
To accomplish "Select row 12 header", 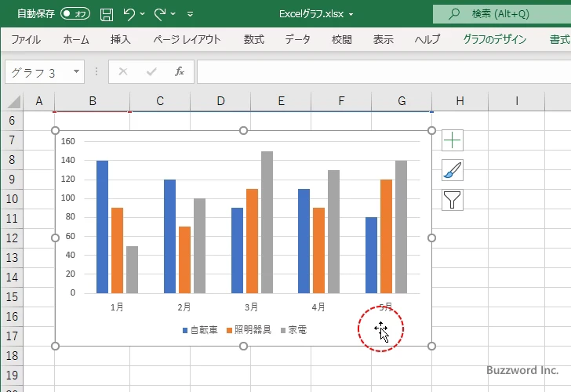I will 12,238.
